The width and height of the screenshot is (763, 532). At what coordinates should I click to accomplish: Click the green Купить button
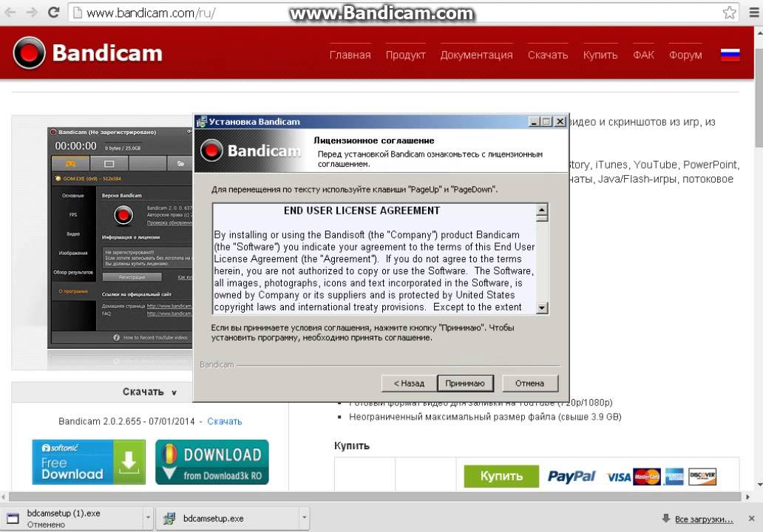click(501, 476)
